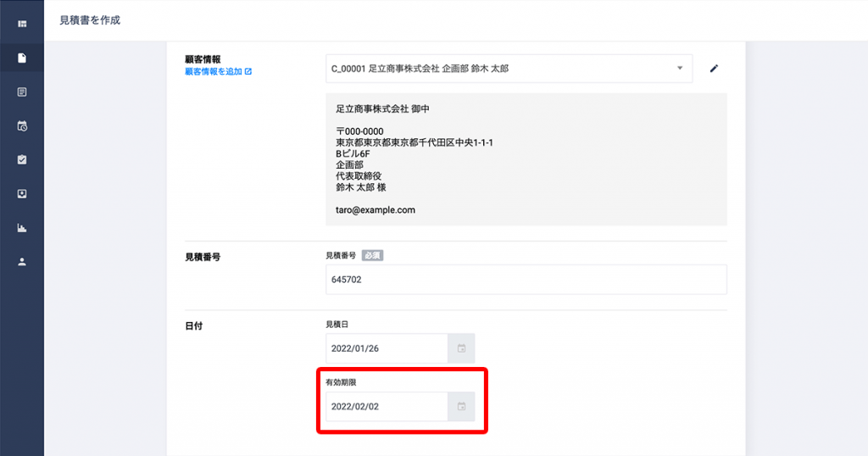Image resolution: width=868 pixels, height=456 pixels.
Task: Open calendar picker for 見積日
Action: tap(461, 348)
